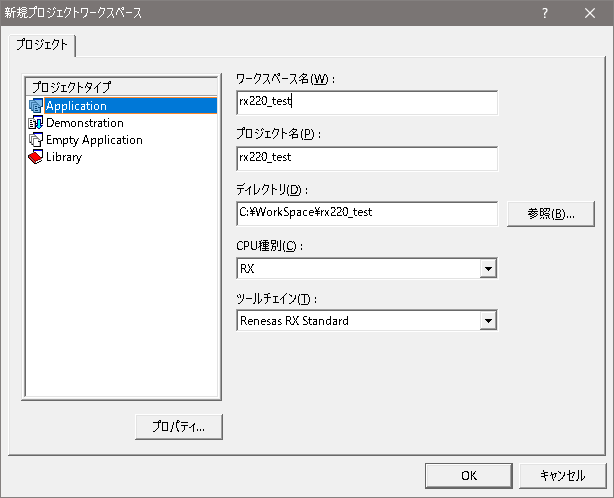Image resolution: width=614 pixels, height=498 pixels.
Task: Pick the Empty Application list entry
Action: 94,140
